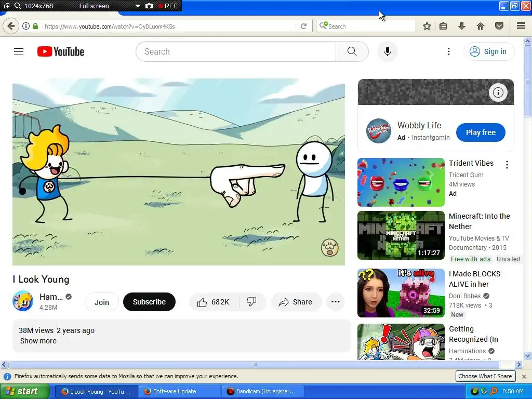Open the Haminations channel avatar
532x399 pixels.
(23, 301)
